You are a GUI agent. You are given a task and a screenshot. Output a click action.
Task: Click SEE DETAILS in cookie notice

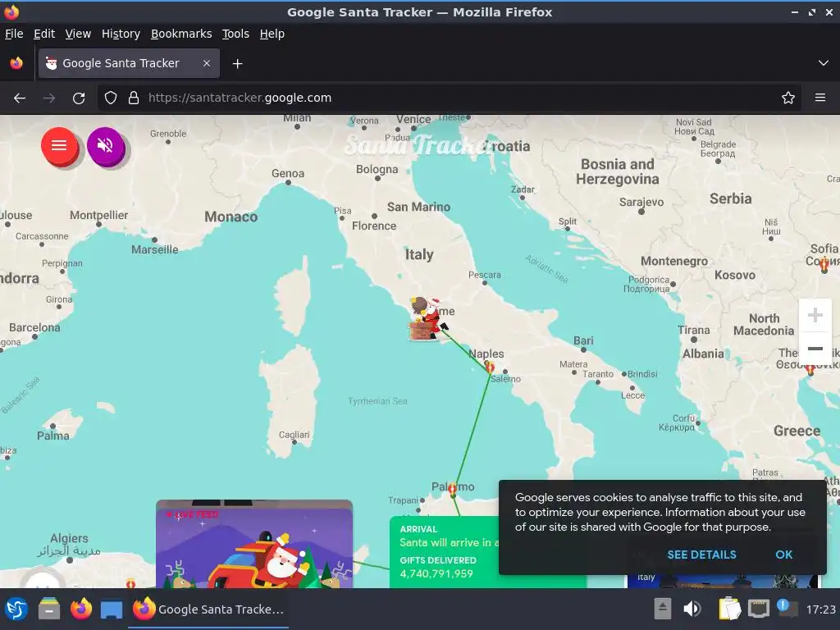click(x=701, y=555)
